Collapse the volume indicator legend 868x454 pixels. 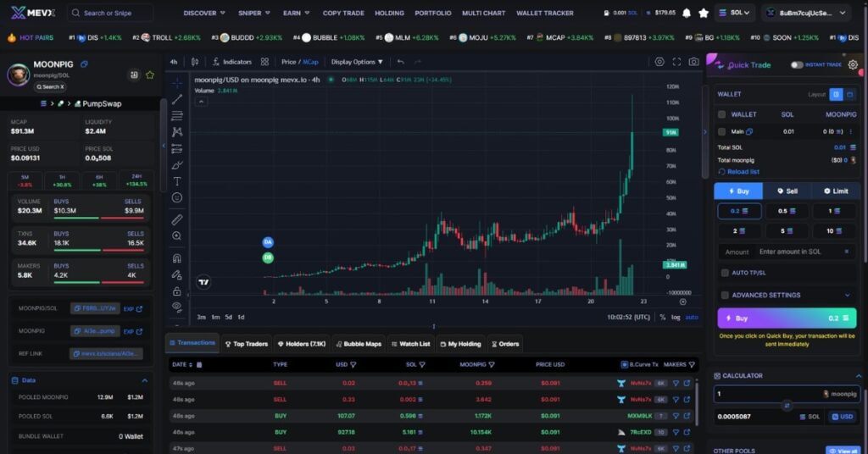[201, 102]
